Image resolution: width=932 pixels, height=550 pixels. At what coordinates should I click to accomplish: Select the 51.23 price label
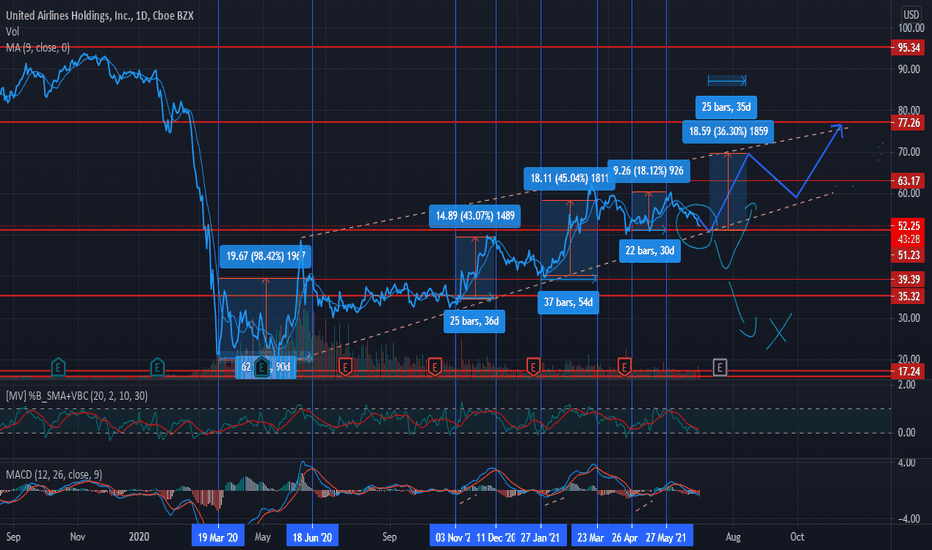[908, 255]
